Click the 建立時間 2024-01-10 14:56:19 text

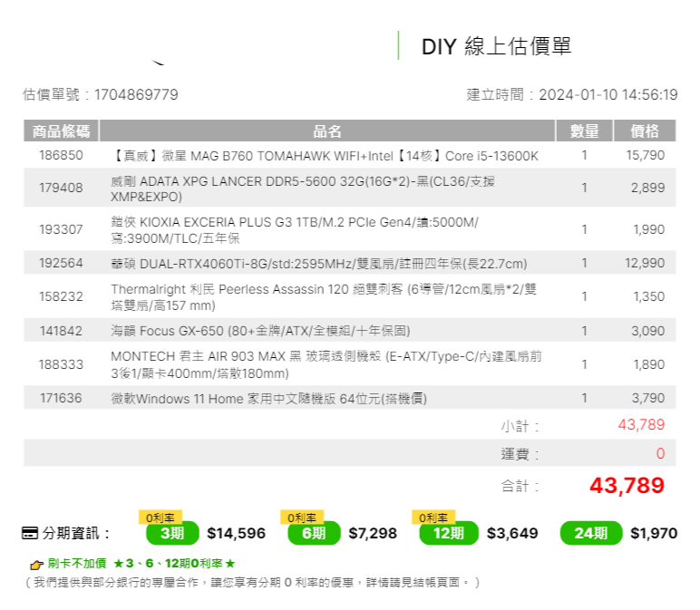[x=572, y=94]
